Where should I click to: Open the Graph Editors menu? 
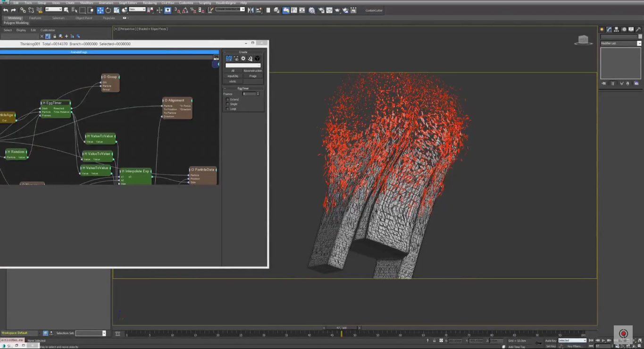tap(128, 3)
